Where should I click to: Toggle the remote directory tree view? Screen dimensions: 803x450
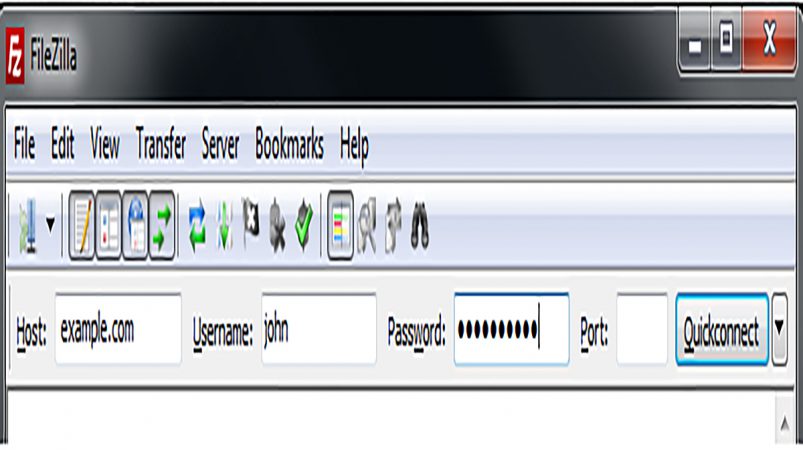point(135,225)
